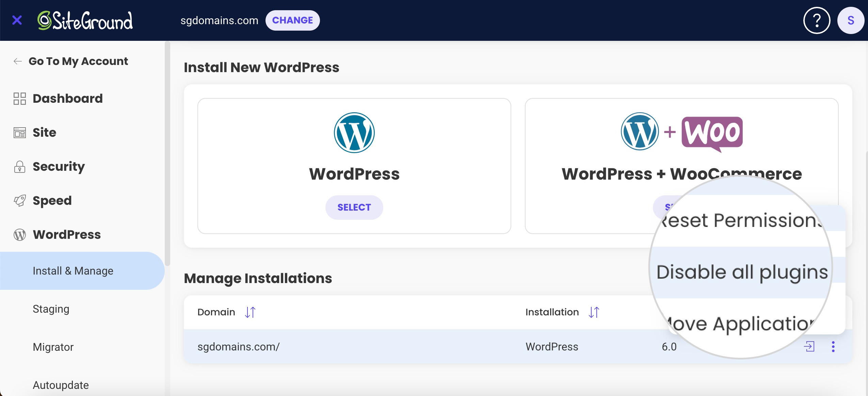Viewport: 868px width, 396px height.
Task: Open the profile avatar labeled S
Action: [851, 20]
